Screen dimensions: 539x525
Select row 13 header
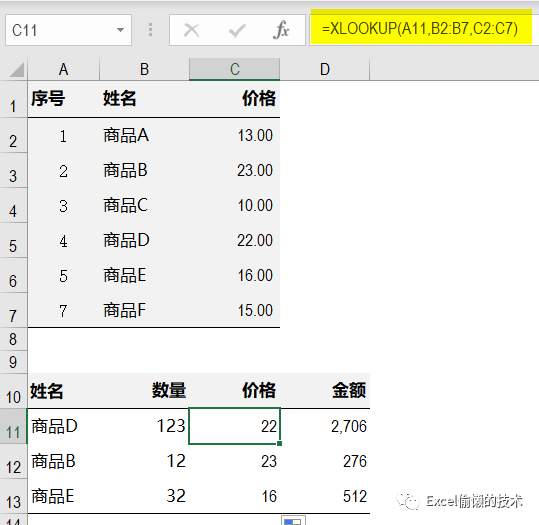coord(13,497)
